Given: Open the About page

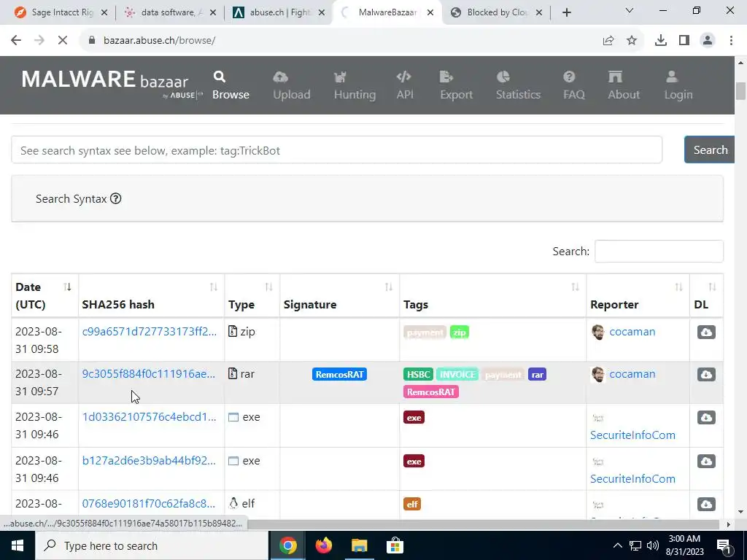Looking at the screenshot, I should [x=624, y=86].
